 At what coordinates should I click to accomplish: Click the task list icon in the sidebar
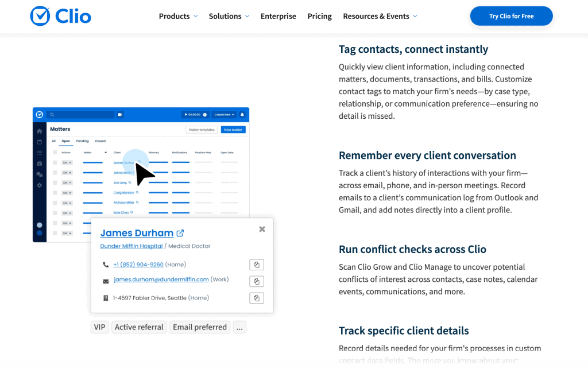point(40,153)
